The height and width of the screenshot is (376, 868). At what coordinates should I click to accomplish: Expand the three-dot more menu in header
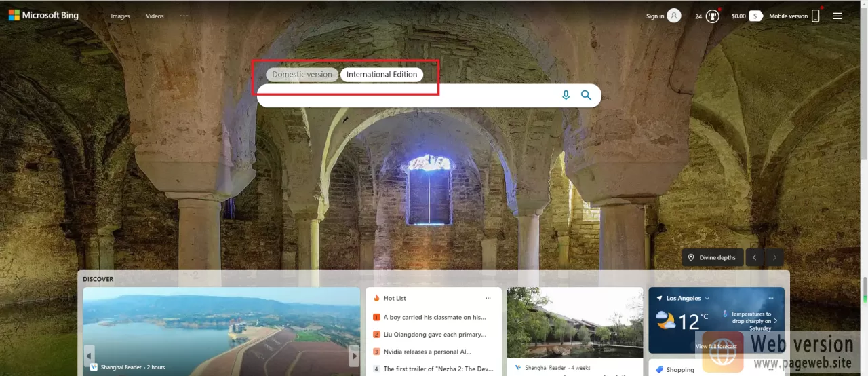(184, 16)
